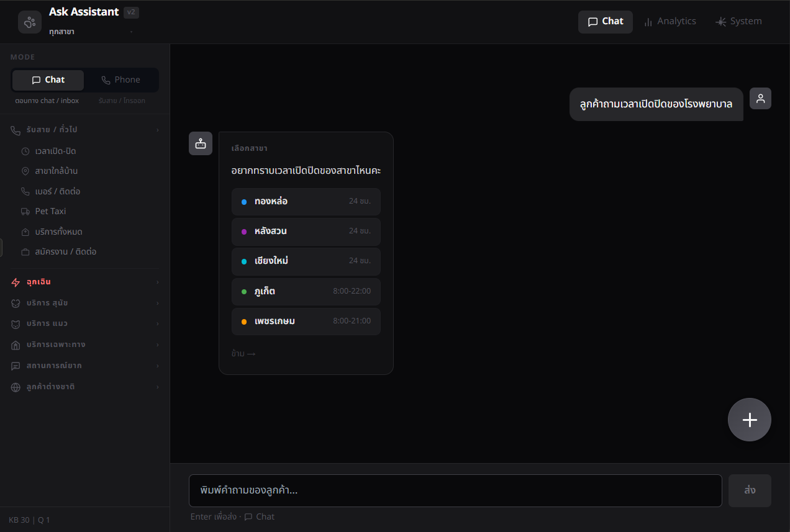The height and width of the screenshot is (532, 790).
Task: Click the Ask Assistant logo icon
Action: [29, 22]
